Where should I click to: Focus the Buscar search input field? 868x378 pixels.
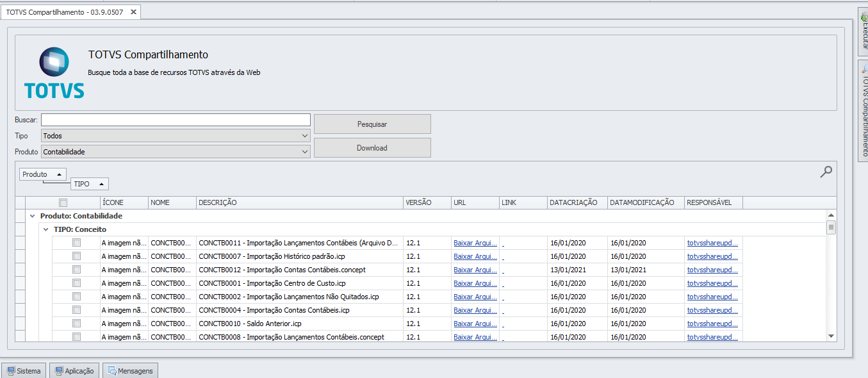click(176, 120)
